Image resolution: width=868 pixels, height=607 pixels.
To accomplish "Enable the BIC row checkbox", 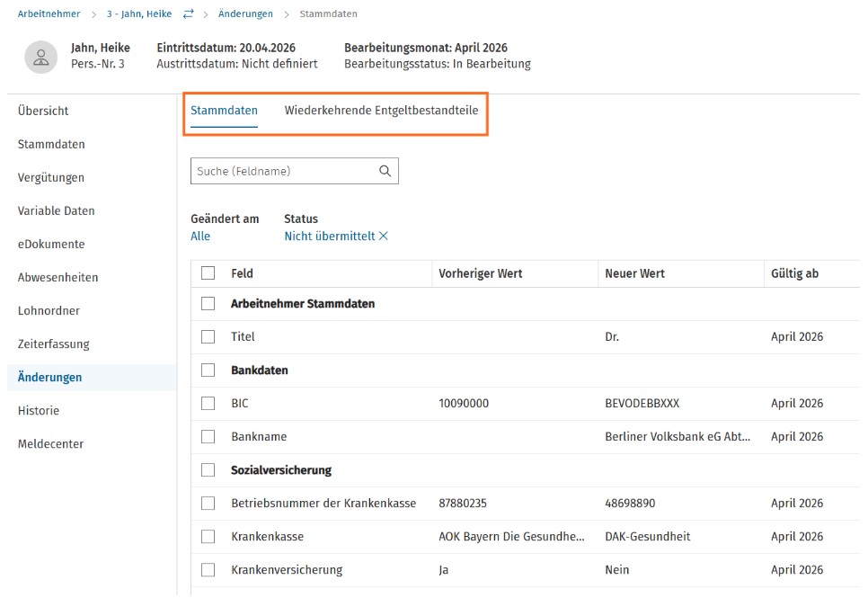I will pyautogui.click(x=208, y=403).
